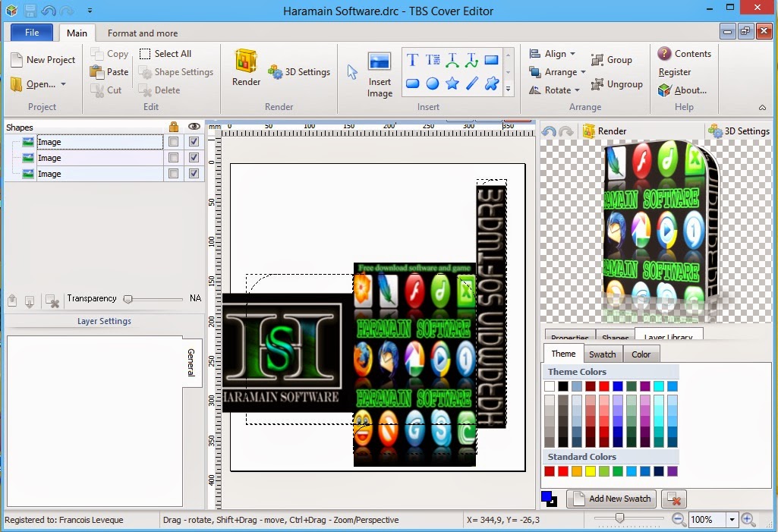
Task: Click undo arrow in preview panel
Action: coord(549,131)
